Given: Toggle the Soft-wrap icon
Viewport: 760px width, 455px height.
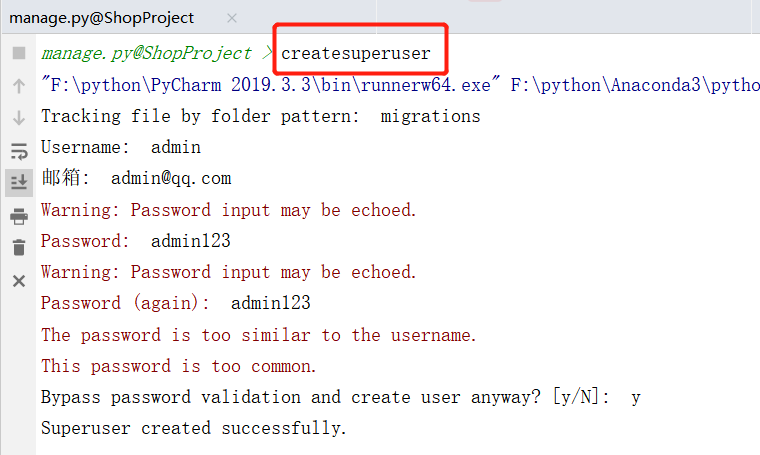Looking at the screenshot, I should click(x=19, y=151).
